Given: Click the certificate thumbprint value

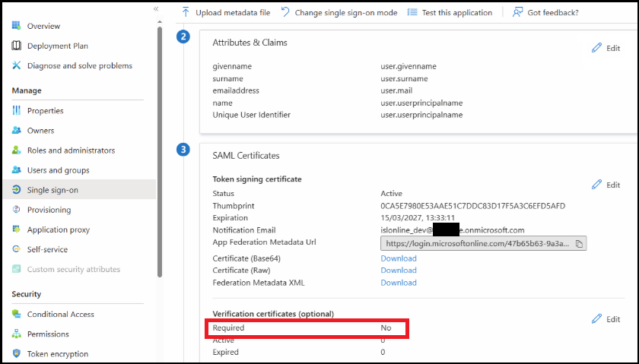Looking at the screenshot, I should click(x=472, y=206).
